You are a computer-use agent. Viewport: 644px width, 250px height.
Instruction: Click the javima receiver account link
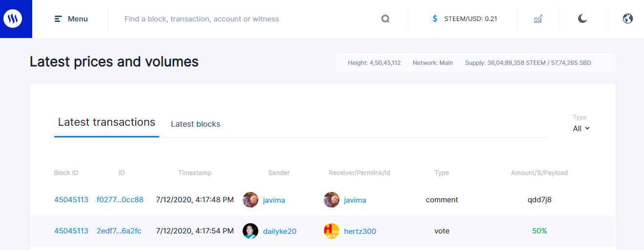coord(355,200)
